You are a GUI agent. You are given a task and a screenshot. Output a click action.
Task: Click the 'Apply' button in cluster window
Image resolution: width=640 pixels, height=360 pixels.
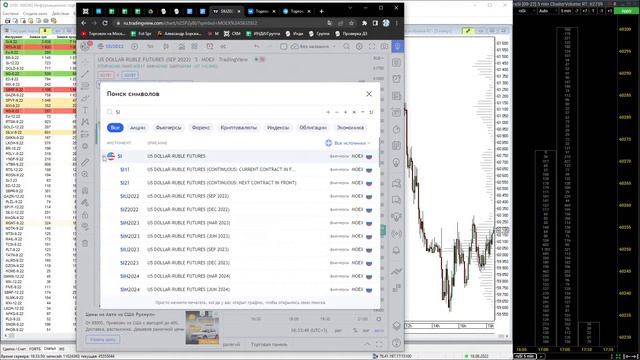point(626,11)
